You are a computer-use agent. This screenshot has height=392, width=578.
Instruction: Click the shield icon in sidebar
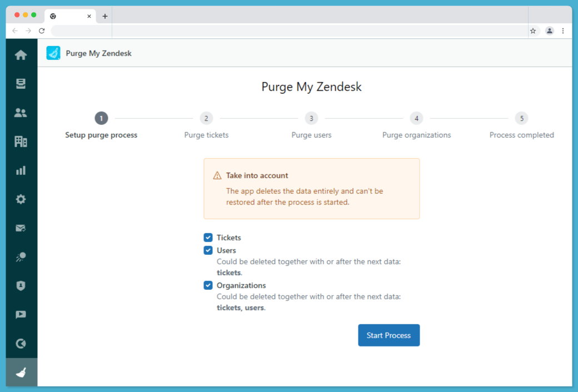(21, 285)
